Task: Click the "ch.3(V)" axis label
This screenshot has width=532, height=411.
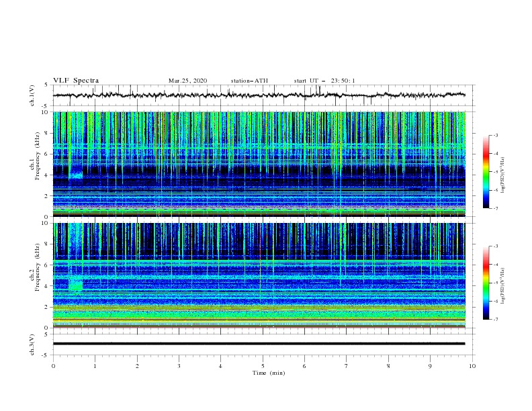Action: click(32, 345)
